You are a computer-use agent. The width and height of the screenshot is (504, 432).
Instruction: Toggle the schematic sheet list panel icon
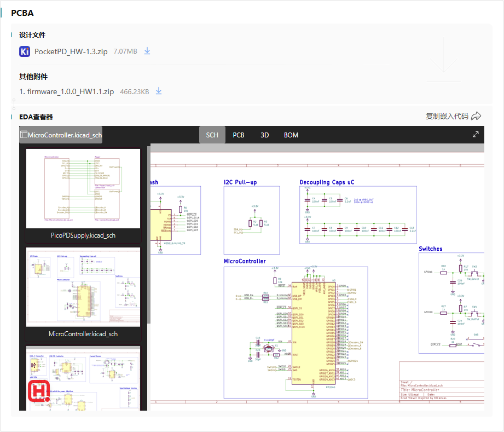pyautogui.click(x=22, y=133)
